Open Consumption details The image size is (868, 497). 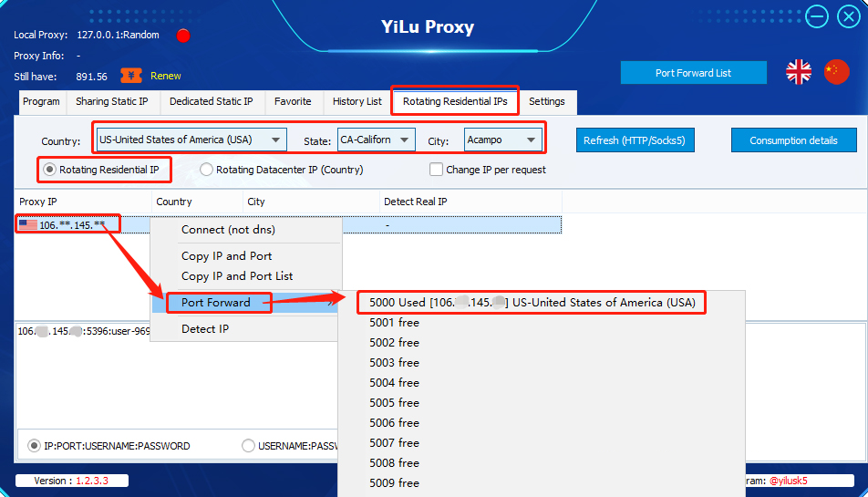793,140
